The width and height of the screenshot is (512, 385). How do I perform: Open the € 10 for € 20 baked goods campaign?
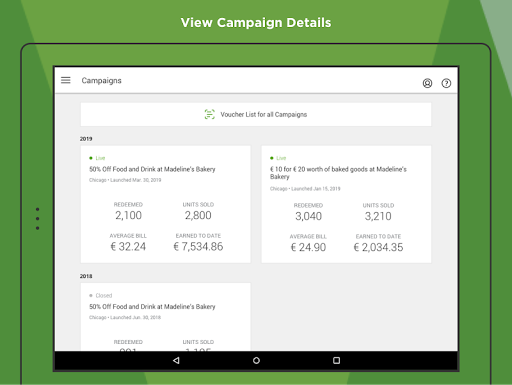click(x=338, y=173)
